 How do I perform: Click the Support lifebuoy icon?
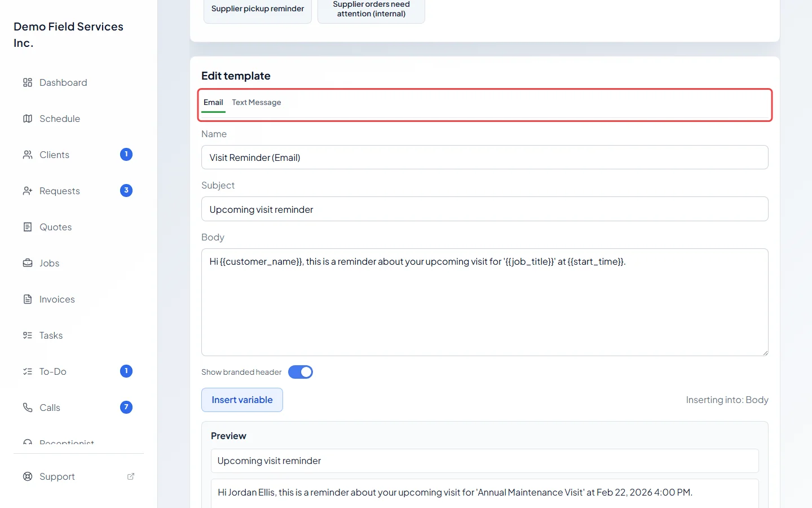(x=28, y=476)
